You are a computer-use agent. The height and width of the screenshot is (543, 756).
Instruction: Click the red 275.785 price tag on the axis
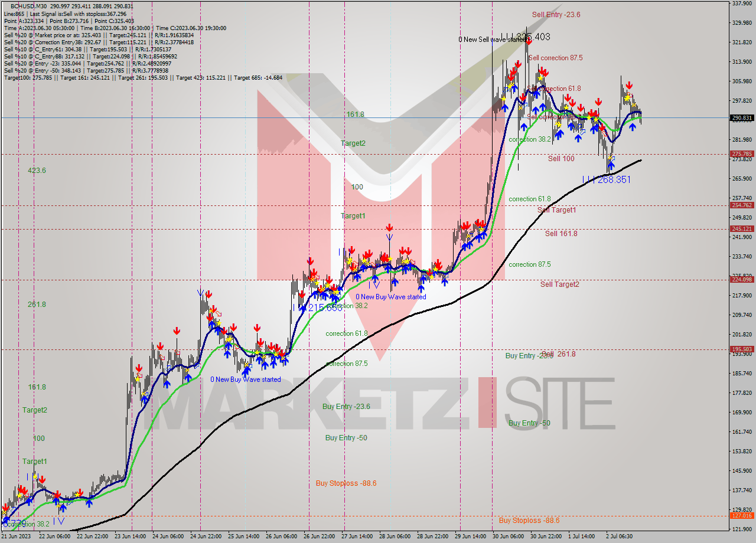[x=742, y=154]
